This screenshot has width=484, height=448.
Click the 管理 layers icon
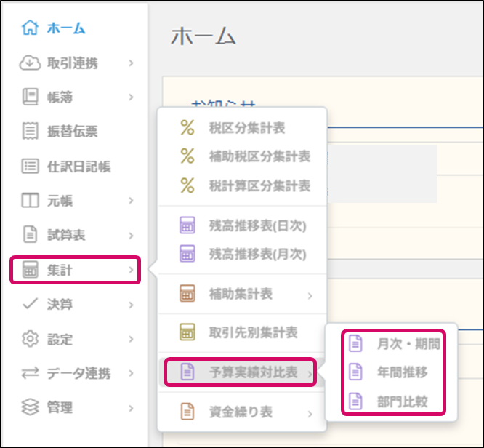pyautogui.click(x=30, y=407)
